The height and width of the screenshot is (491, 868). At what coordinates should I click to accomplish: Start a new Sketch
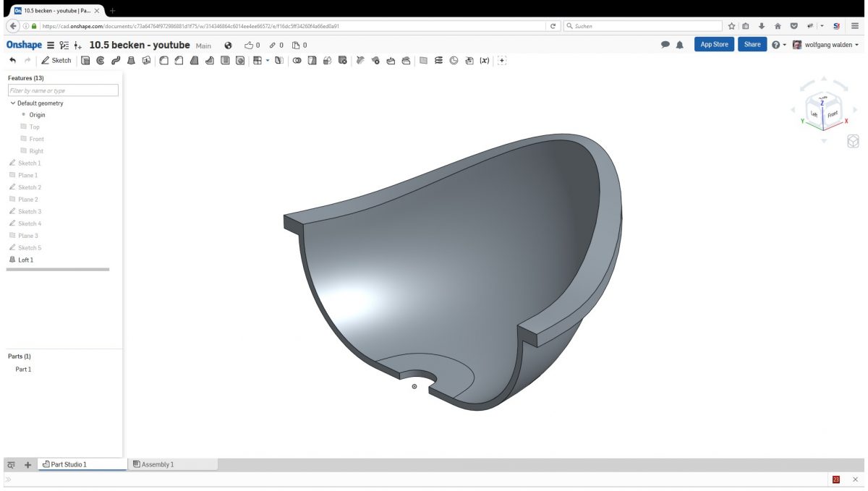(x=57, y=61)
